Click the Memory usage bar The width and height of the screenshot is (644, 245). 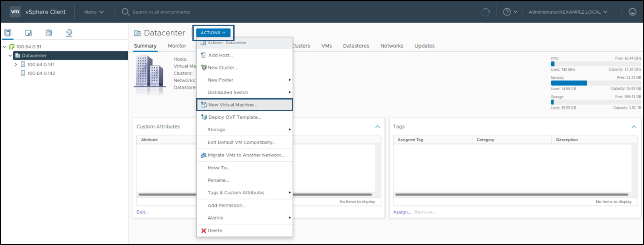click(x=596, y=83)
